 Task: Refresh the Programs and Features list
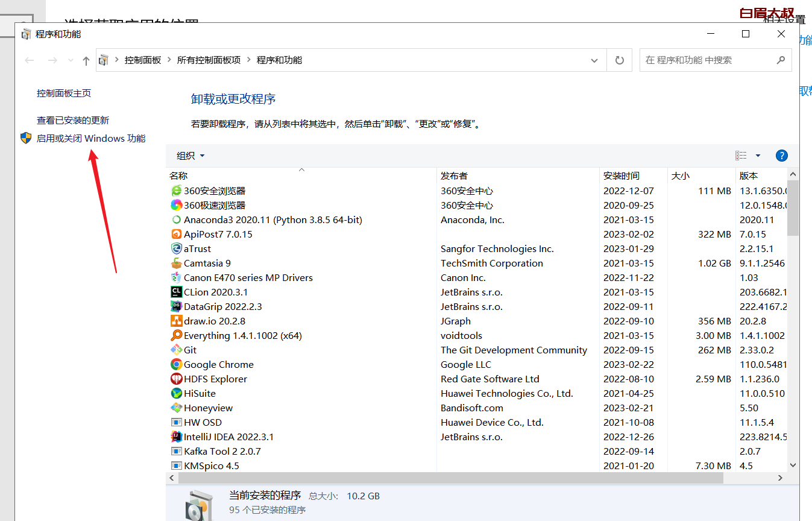pyautogui.click(x=619, y=60)
